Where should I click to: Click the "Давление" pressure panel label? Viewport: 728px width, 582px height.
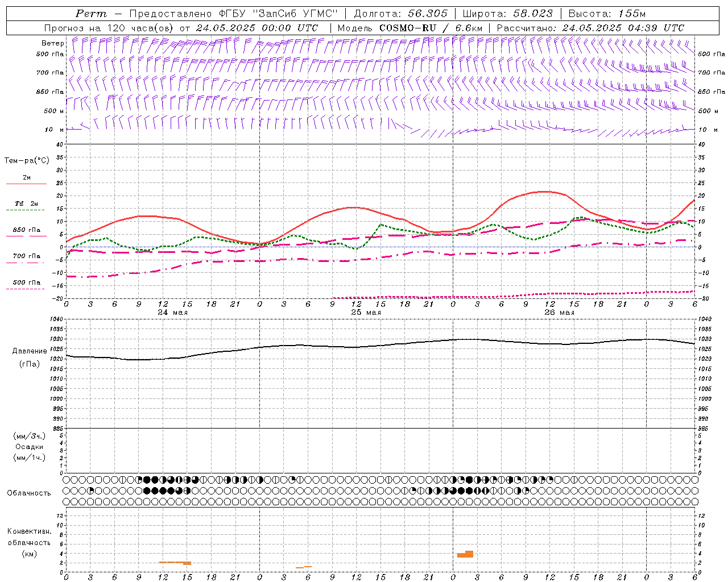click(30, 351)
